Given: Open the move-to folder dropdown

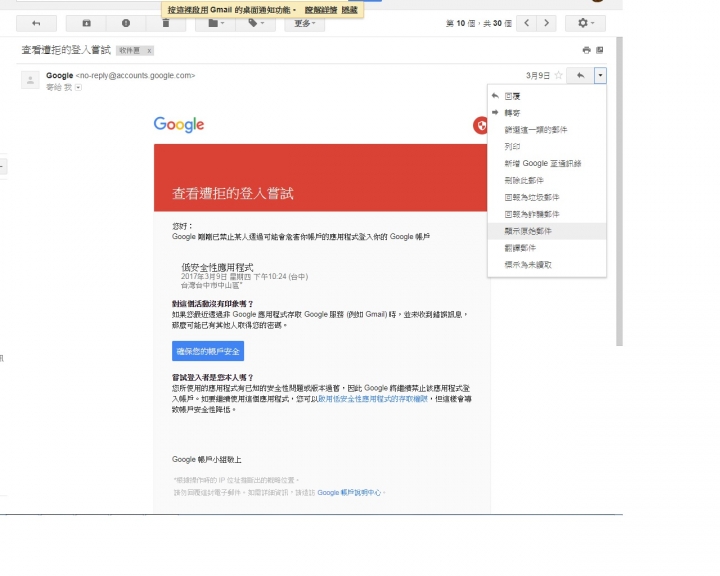Looking at the screenshot, I should [216, 23].
